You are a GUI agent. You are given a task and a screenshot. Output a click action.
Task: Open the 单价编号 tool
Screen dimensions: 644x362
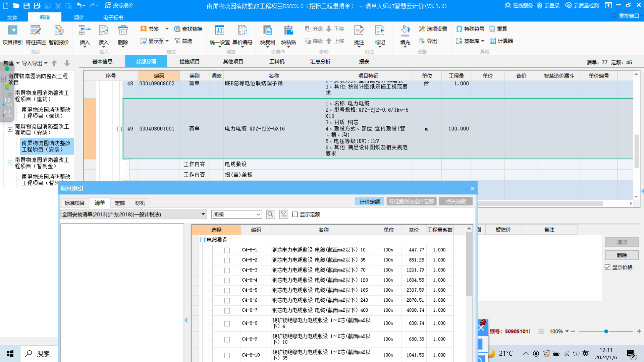tap(243, 35)
